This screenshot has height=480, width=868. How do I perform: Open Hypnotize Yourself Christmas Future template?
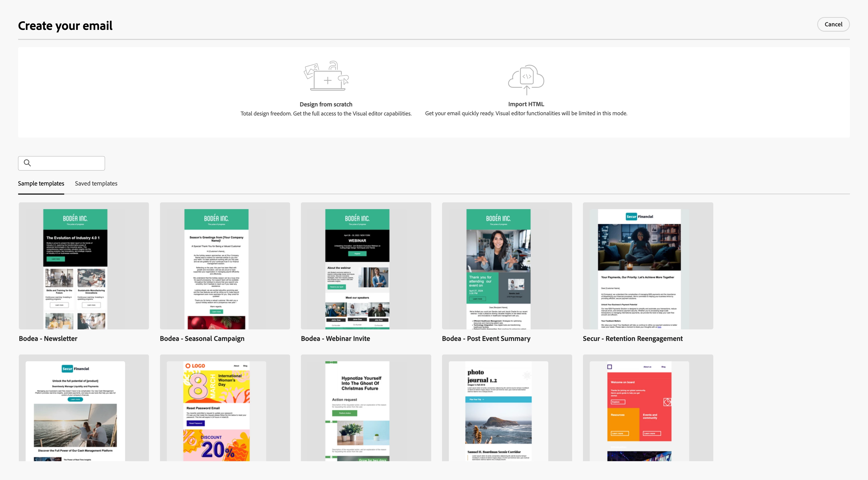pos(366,408)
